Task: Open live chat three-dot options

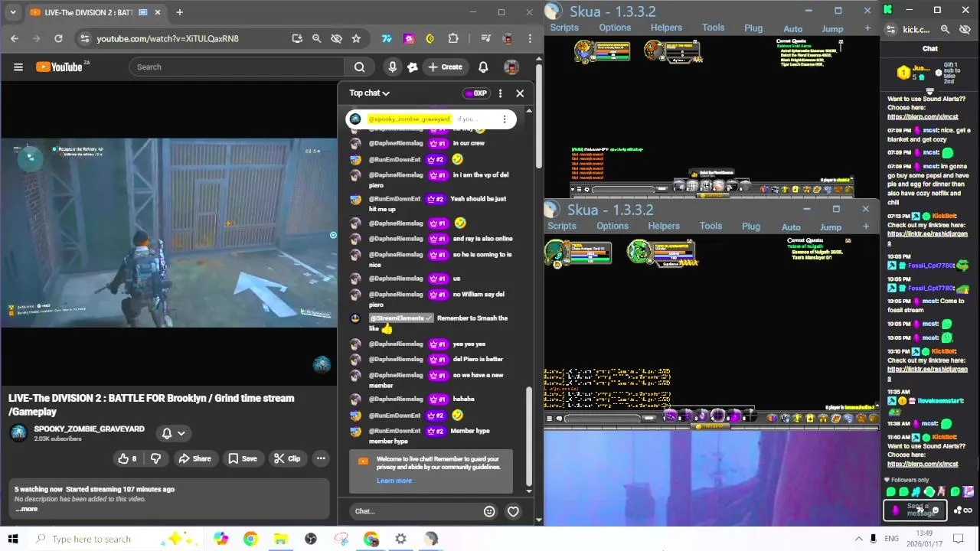Action: click(500, 93)
